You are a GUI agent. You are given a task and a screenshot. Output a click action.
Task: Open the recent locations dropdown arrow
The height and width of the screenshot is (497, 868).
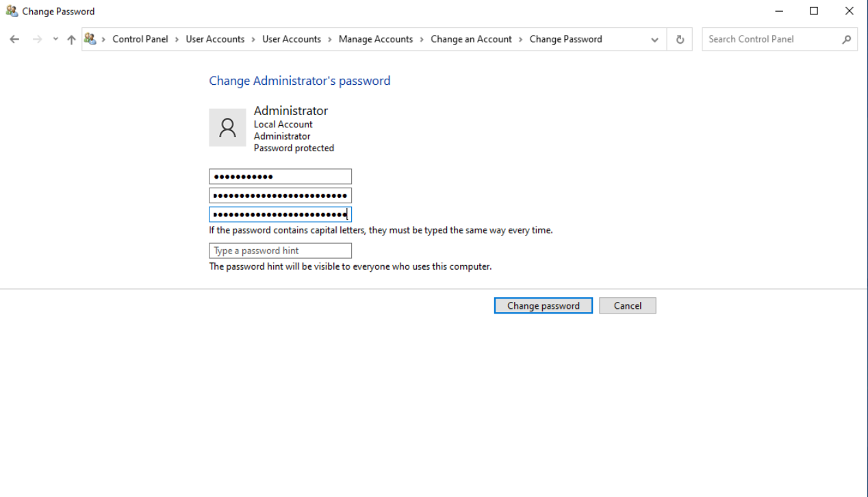pyautogui.click(x=55, y=40)
